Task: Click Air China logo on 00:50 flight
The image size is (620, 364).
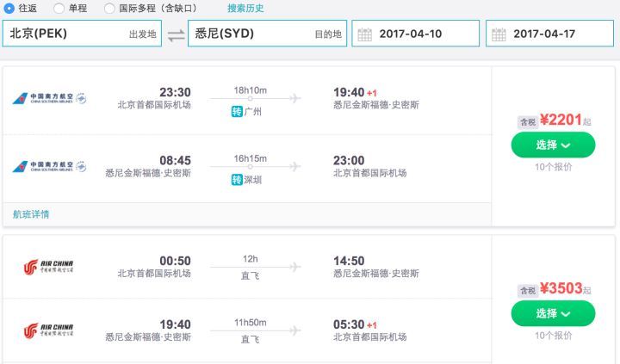Action: (48, 267)
